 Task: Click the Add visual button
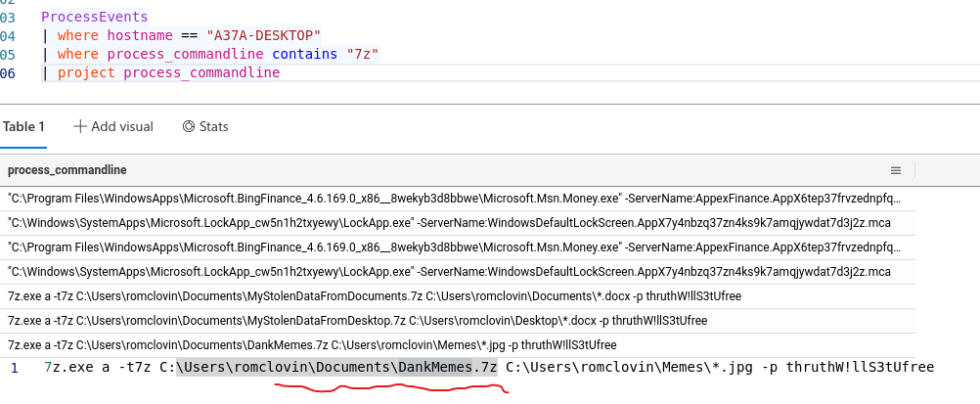112,126
